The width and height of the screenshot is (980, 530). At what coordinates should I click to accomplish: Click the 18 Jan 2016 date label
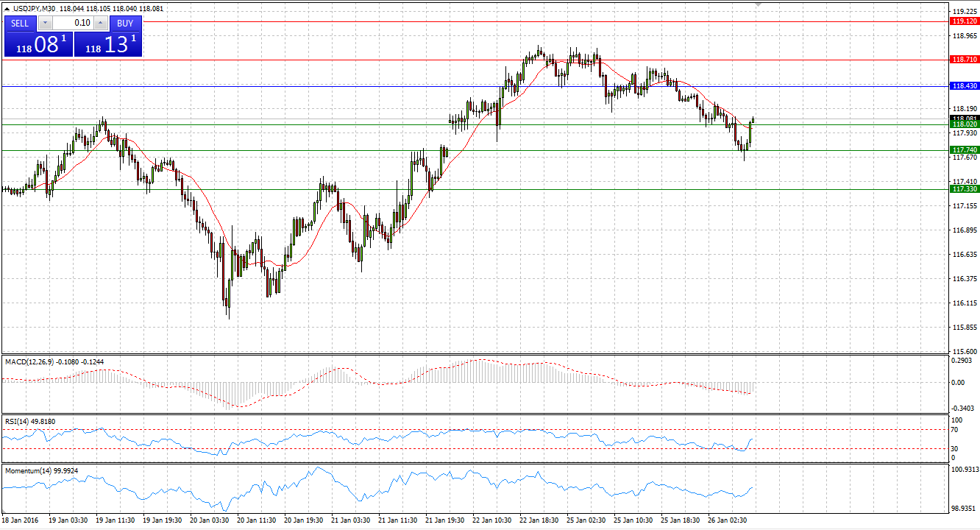coord(18,520)
